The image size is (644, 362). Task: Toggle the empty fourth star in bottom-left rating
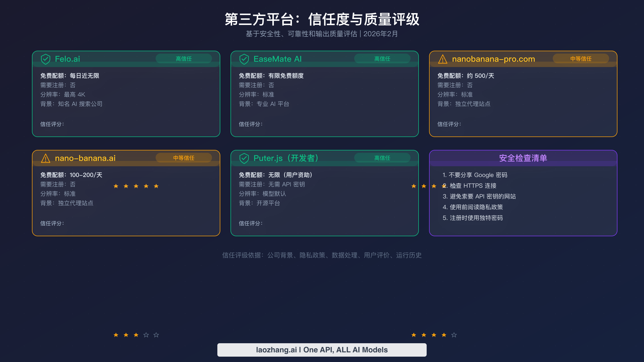146,335
